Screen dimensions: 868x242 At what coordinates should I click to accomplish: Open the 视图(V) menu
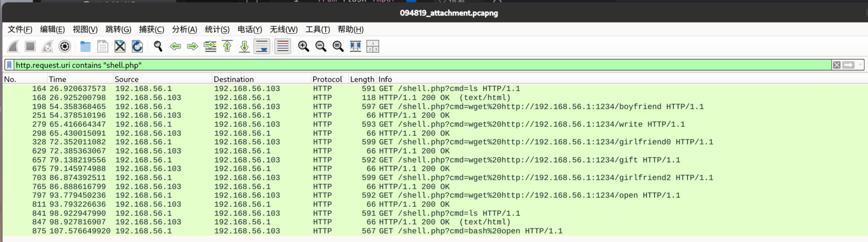click(85, 29)
